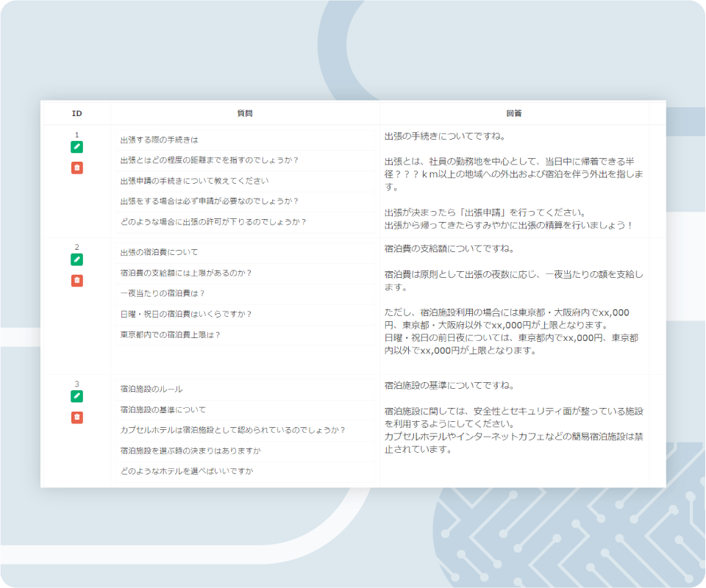The width and height of the screenshot is (706, 588).
Task: Click the delete trash icon for entry 2
Action: coord(76,280)
